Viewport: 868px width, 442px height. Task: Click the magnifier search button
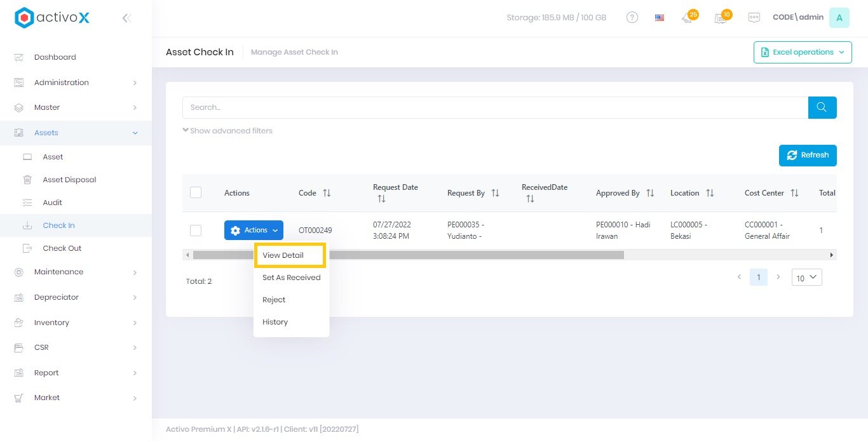(x=822, y=107)
